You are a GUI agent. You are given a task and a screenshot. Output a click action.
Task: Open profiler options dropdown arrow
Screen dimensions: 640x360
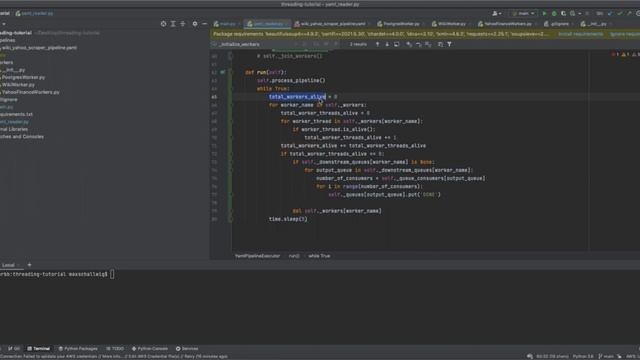pyautogui.click(x=580, y=13)
